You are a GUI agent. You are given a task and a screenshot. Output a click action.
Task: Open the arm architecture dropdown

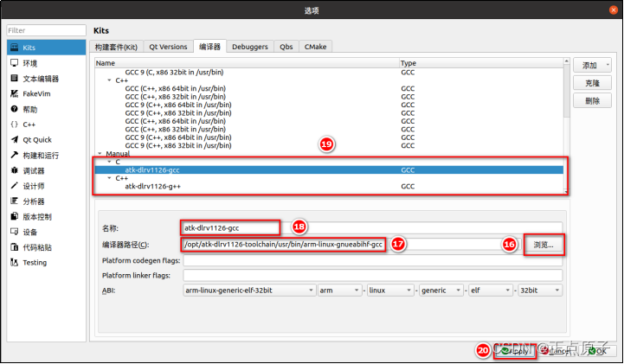[339, 291]
